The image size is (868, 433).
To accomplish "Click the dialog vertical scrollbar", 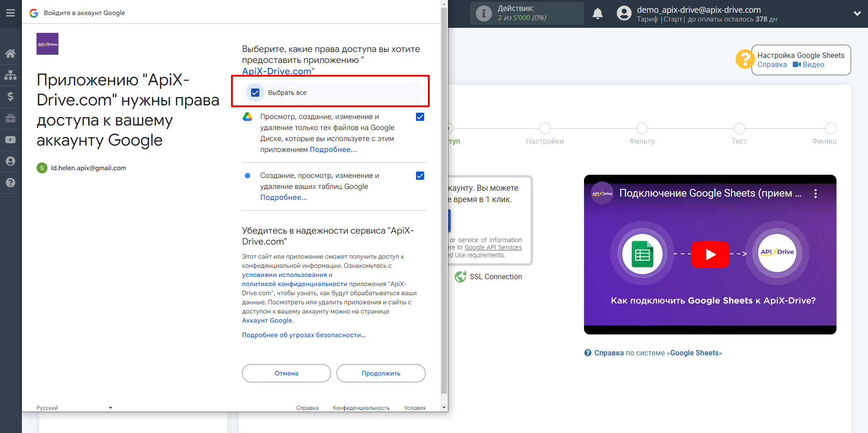I will [x=444, y=201].
